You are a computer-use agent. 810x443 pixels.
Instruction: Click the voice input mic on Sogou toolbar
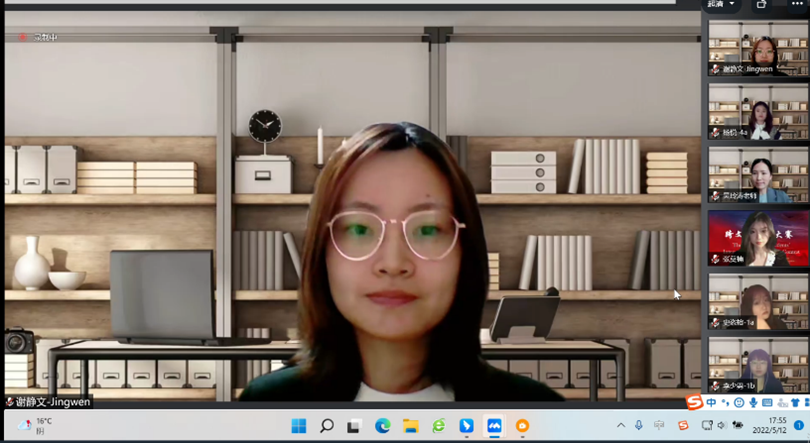pos(753,403)
